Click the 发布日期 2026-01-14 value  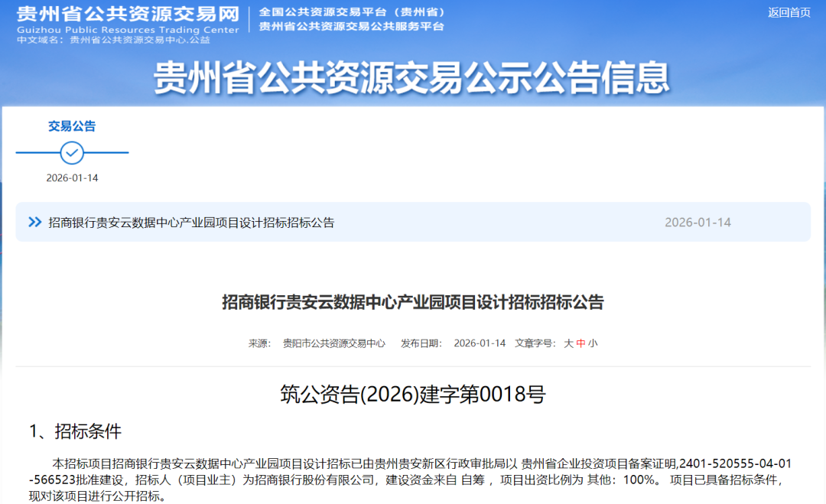(480, 343)
